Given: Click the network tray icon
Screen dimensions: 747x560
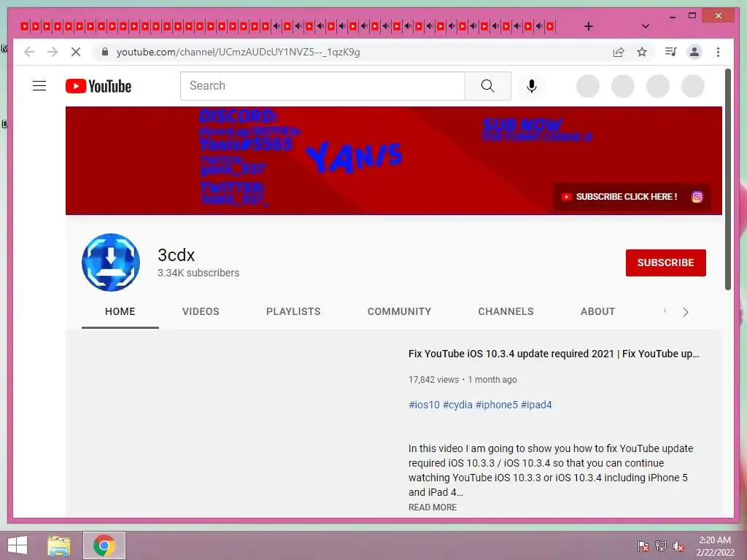Looking at the screenshot, I should point(661,546).
